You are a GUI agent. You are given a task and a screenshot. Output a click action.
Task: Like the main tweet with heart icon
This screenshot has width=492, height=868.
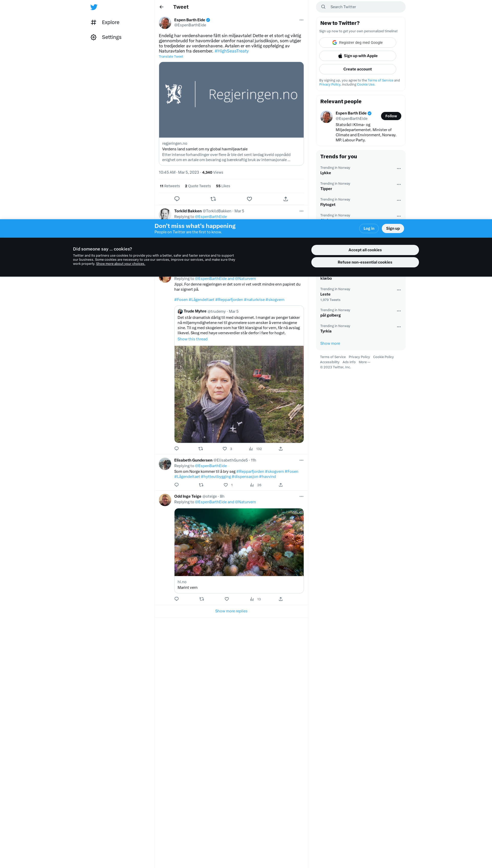pyautogui.click(x=249, y=198)
